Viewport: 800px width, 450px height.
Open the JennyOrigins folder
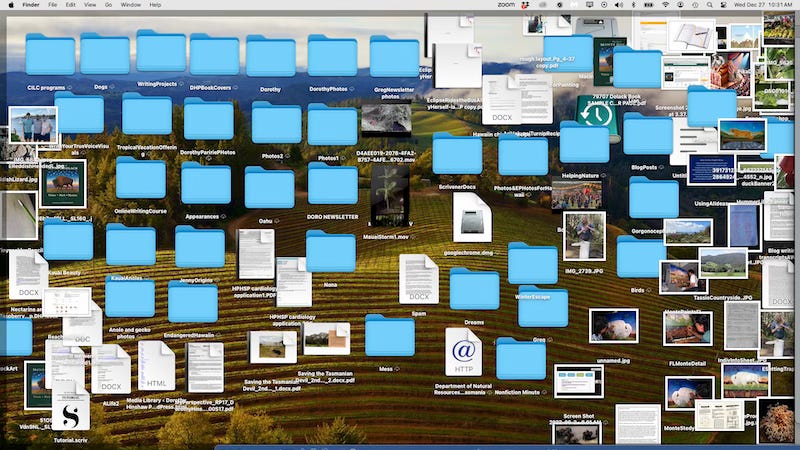(x=199, y=247)
